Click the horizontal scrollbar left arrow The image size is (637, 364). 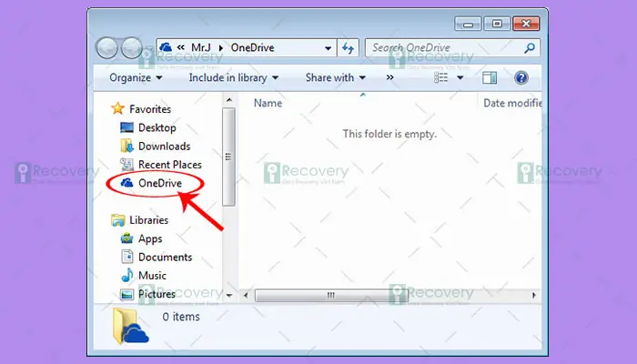[246, 296]
